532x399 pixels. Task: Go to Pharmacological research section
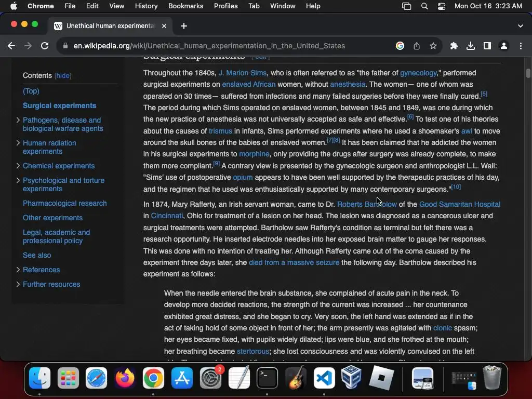coord(65,203)
